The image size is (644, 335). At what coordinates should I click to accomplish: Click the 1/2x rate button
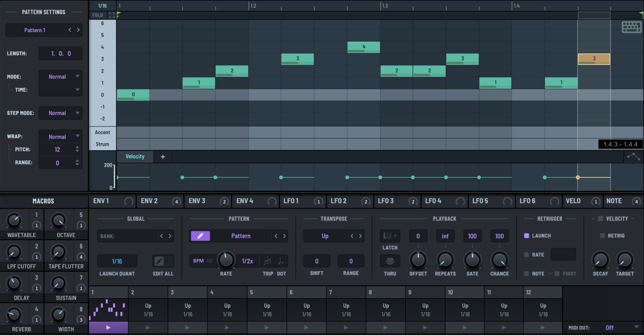click(248, 261)
